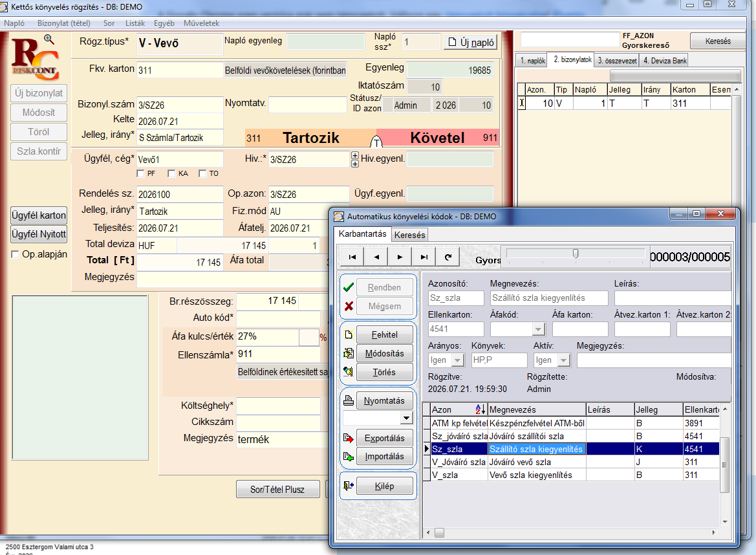Open the Listák menu
Viewport: 756px width, 555px height.
click(135, 23)
